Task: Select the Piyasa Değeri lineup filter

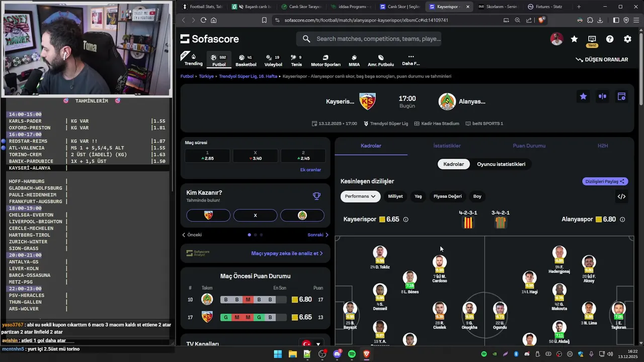Action: (x=448, y=196)
